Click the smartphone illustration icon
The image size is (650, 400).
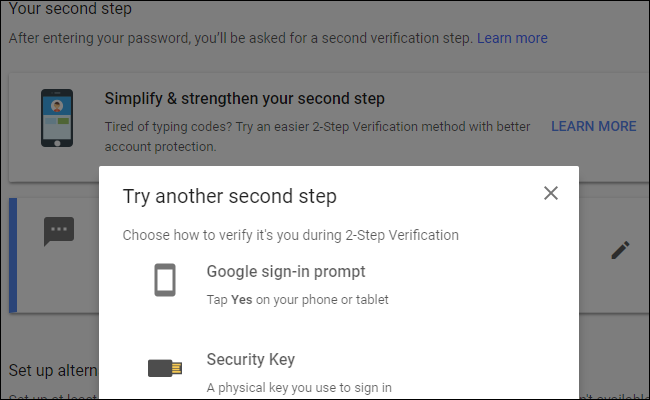coord(57,118)
